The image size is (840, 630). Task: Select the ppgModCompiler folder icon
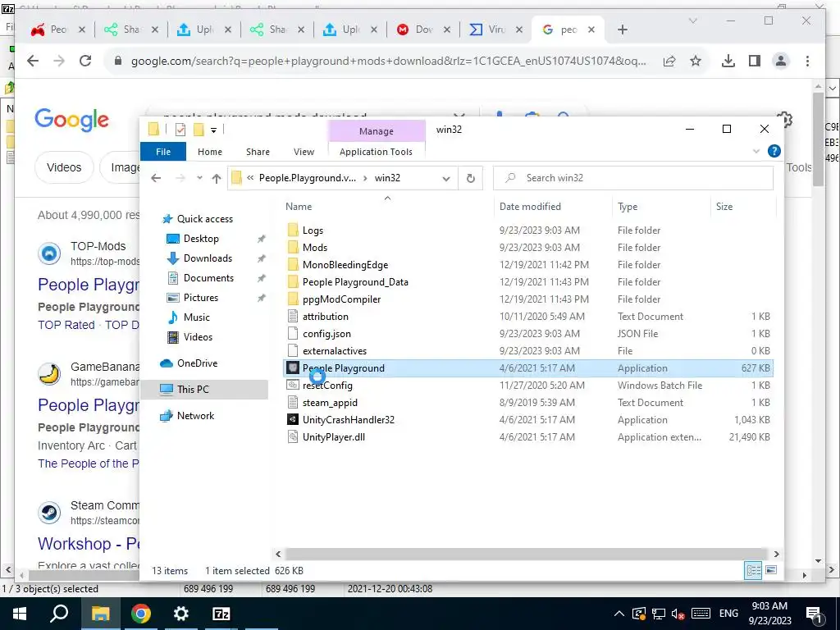pos(293,299)
